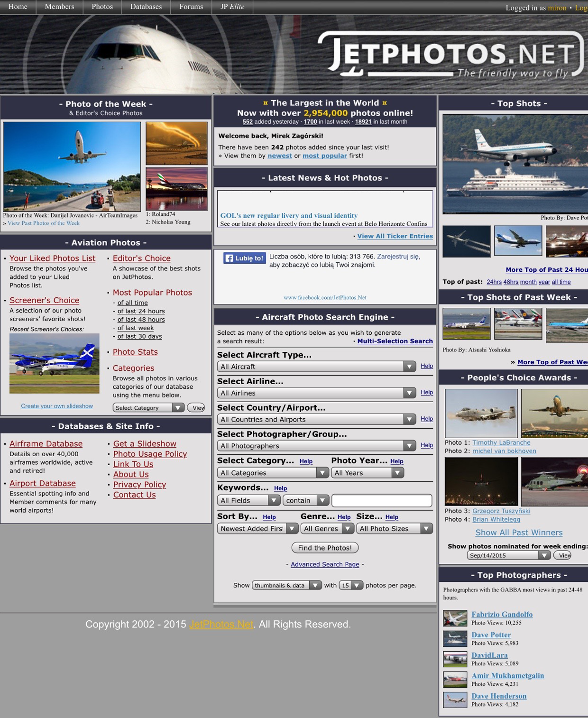Click Show All Past Winners link
This screenshot has width=588, height=718.
[519, 533]
